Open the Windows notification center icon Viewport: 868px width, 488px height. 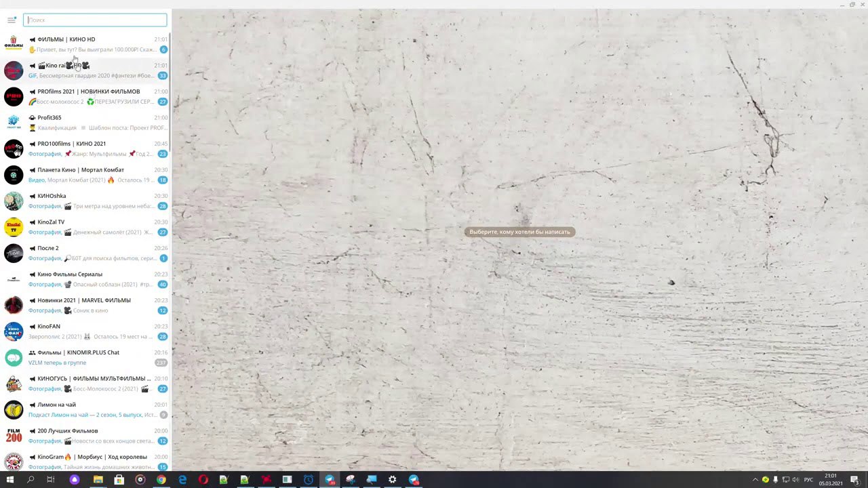(854, 480)
